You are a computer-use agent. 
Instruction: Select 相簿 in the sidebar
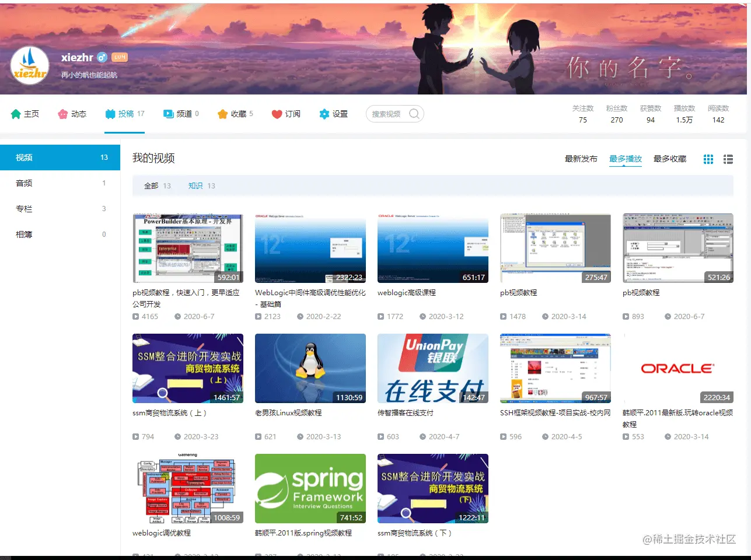pos(60,235)
